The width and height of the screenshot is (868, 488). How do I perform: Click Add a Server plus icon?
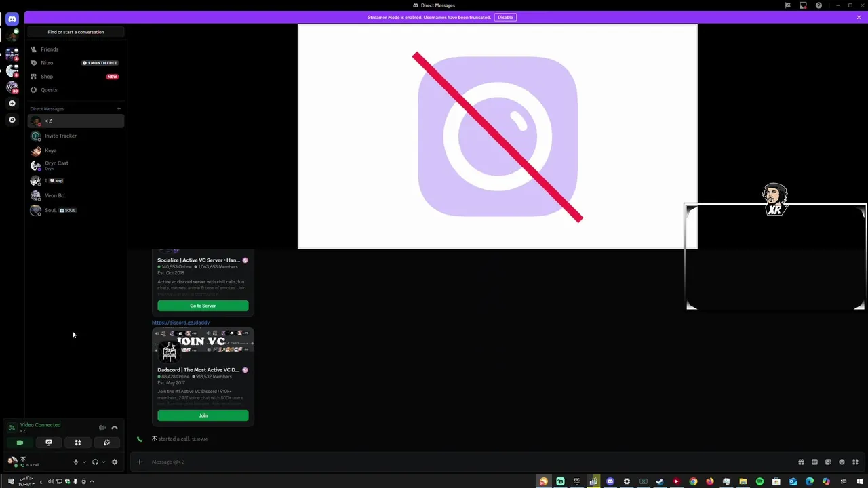click(x=12, y=103)
